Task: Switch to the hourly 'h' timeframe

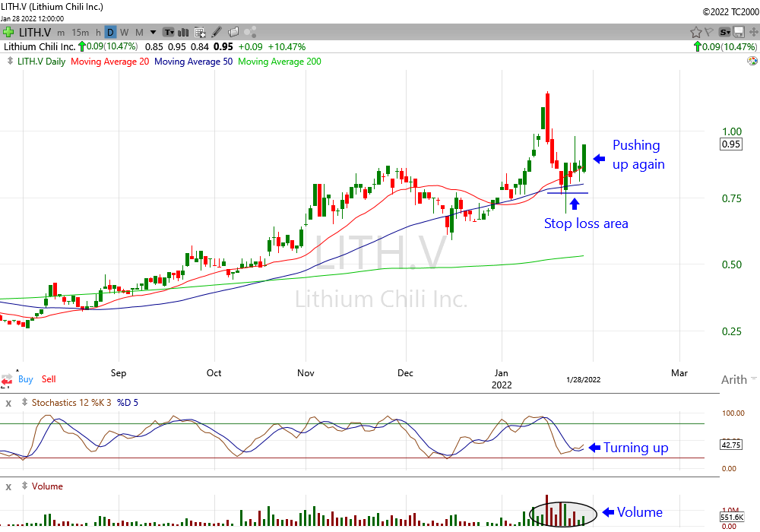Action: (98, 33)
